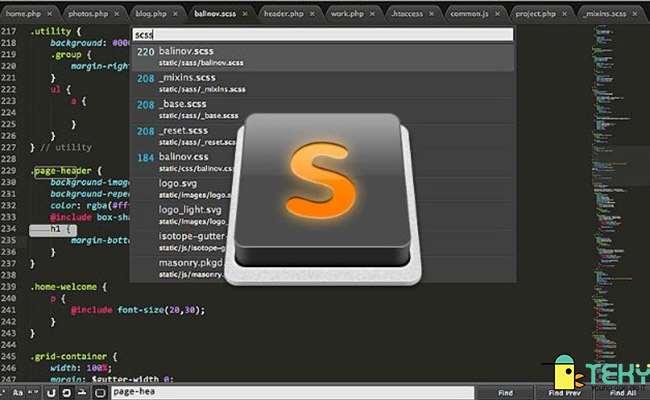Image resolution: width=650 pixels, height=400 pixels.
Task: Focus the Goto Anything field containing scss
Action: pyautogui.click(x=323, y=35)
